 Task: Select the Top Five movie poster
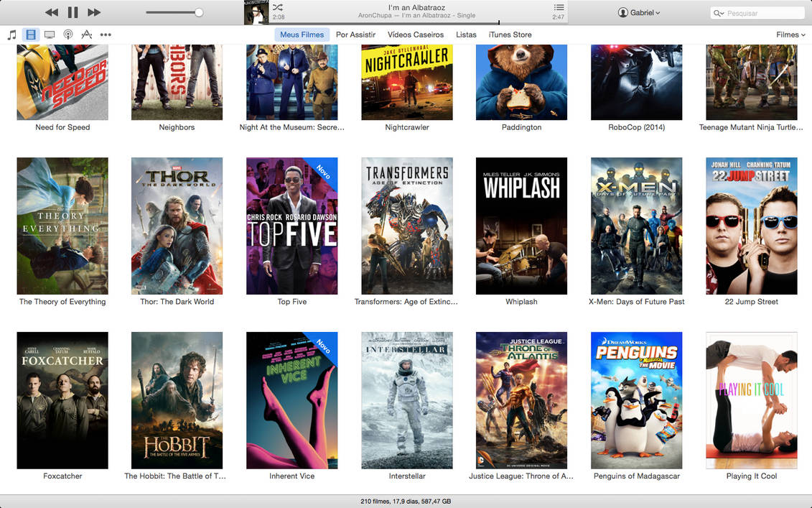292,226
